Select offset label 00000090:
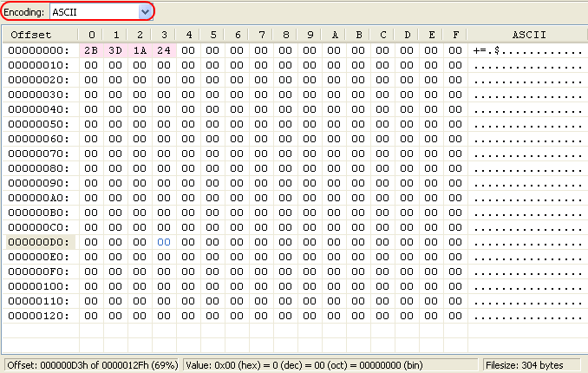Screen dimensions: 588x373 pos(39,183)
